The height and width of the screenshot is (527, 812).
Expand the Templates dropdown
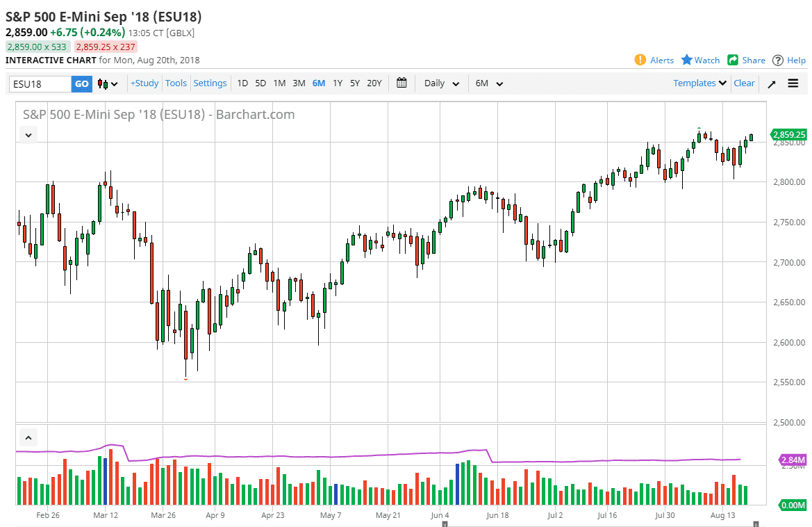point(700,83)
